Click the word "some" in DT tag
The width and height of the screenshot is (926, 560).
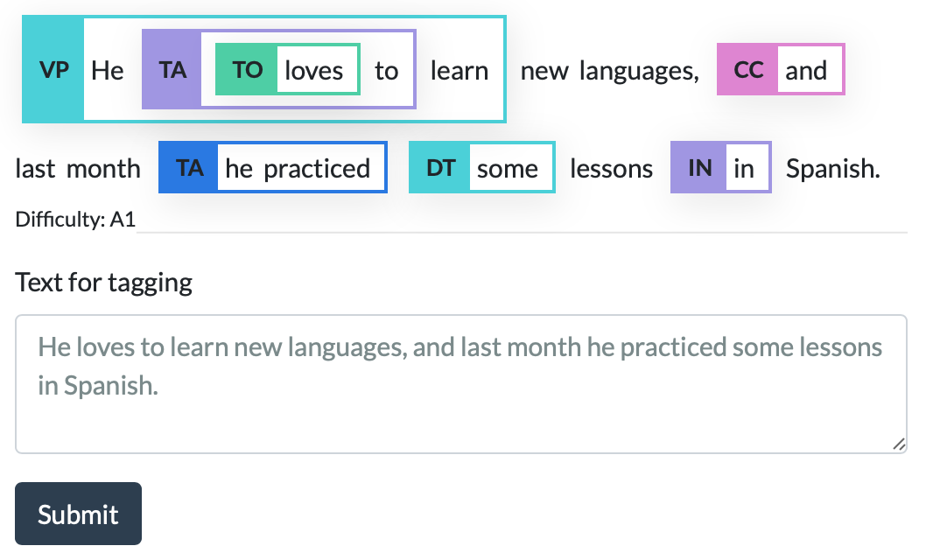(508, 167)
